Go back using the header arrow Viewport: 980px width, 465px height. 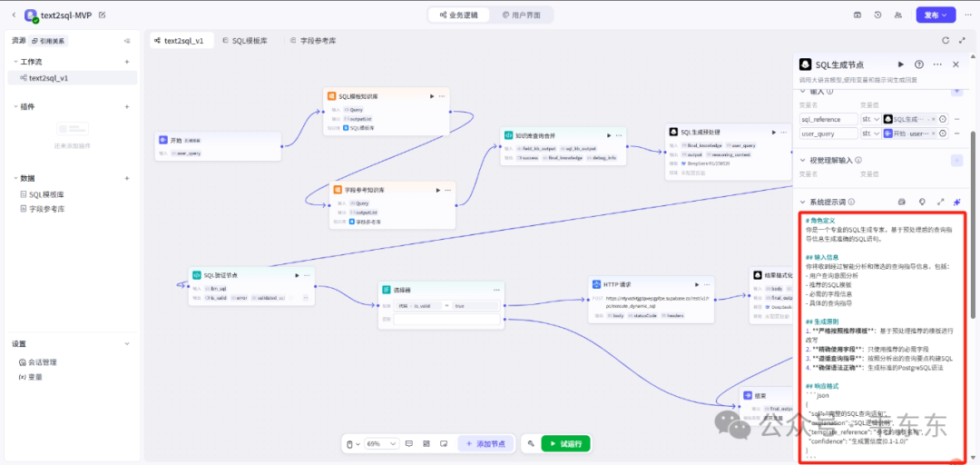pyautogui.click(x=14, y=15)
